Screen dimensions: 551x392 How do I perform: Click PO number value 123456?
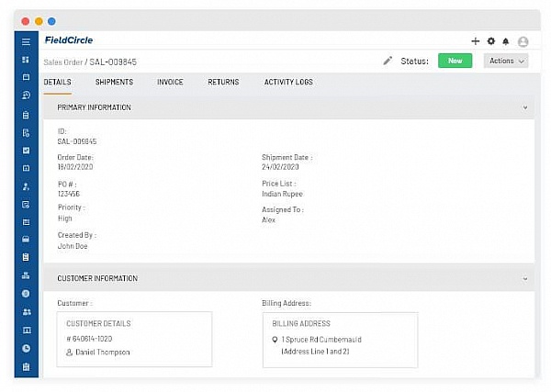click(x=69, y=194)
